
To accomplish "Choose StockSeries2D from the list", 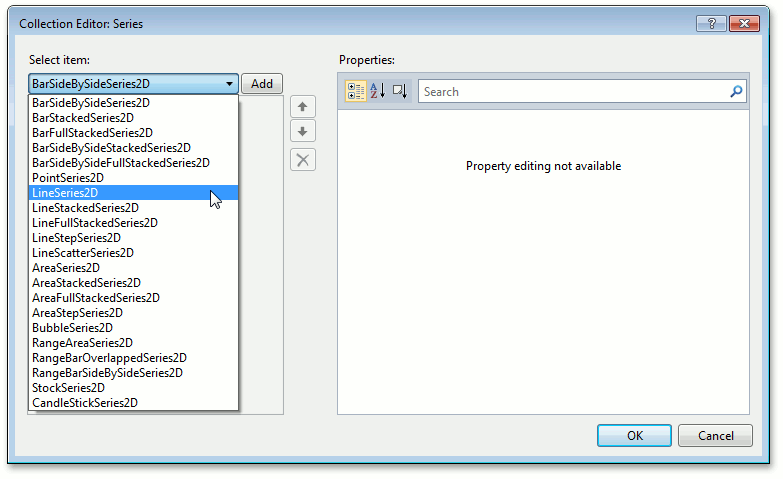I will pos(133,388).
